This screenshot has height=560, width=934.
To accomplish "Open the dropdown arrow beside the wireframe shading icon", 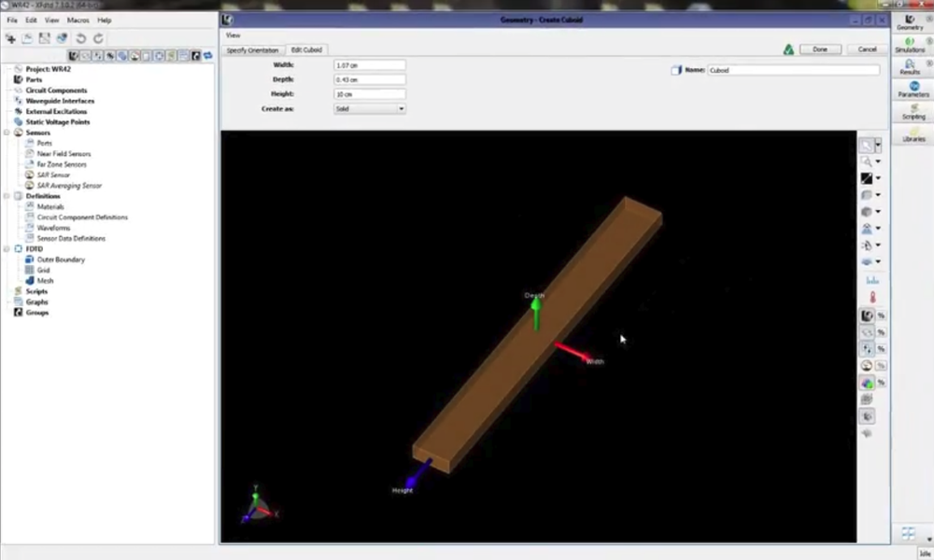I will click(878, 195).
